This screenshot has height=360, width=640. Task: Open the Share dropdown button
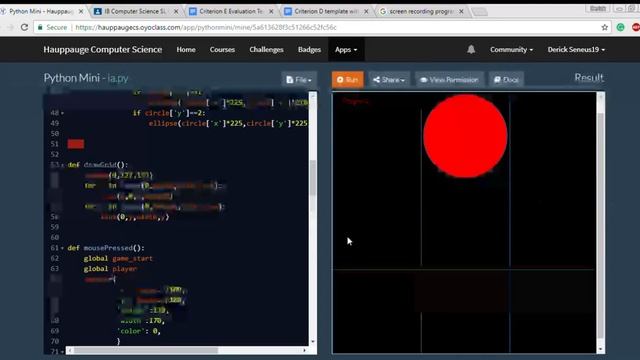click(x=389, y=80)
